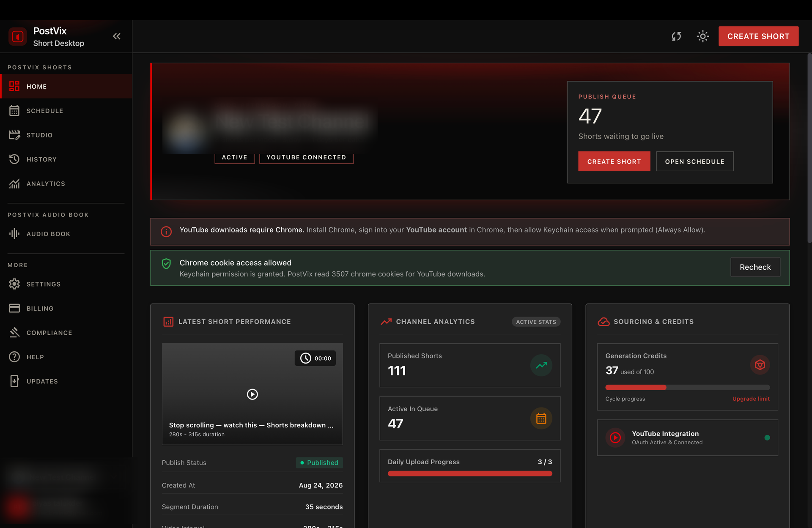812x528 pixels.
Task: Open Compliance label in sidebar
Action: pyautogui.click(x=49, y=333)
